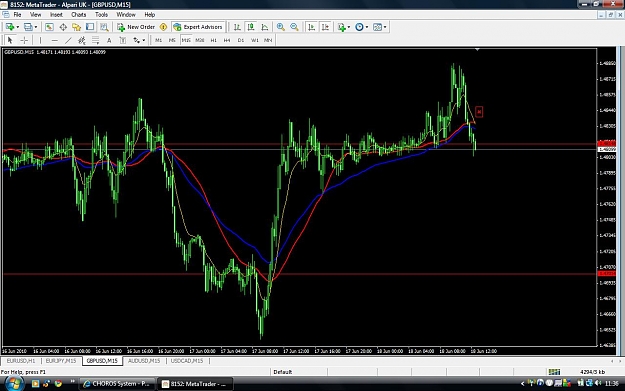
Task: Open CHOROS System window from taskbar
Action: 116,384
